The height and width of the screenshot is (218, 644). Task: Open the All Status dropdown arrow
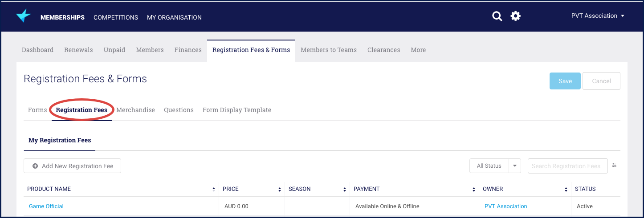[515, 166]
